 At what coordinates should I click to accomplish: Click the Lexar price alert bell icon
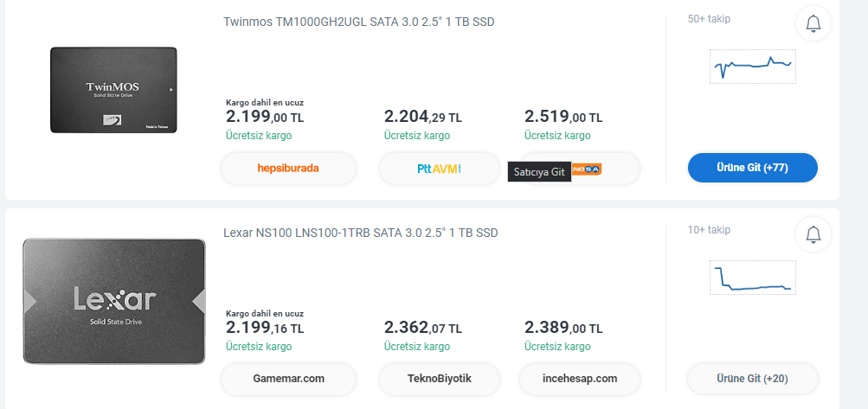coord(813,234)
